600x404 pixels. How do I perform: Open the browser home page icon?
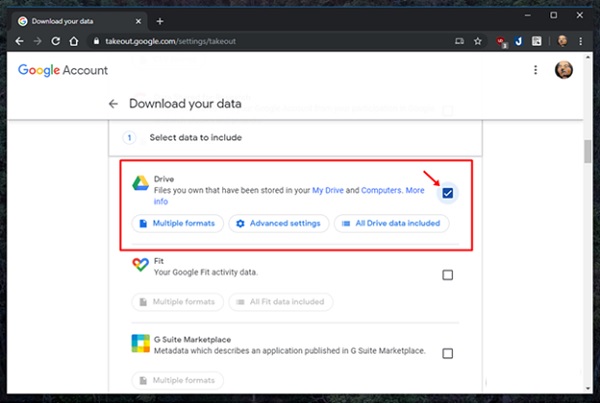(x=74, y=41)
